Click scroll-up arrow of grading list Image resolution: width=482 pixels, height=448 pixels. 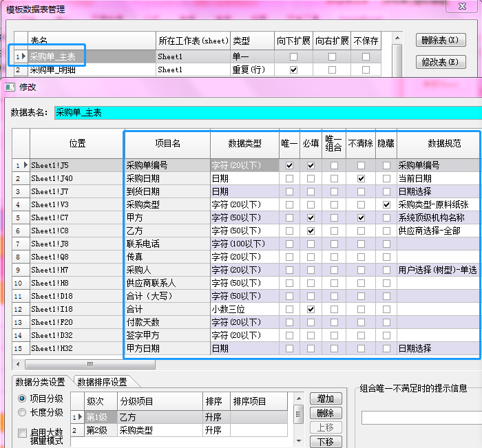298,399
